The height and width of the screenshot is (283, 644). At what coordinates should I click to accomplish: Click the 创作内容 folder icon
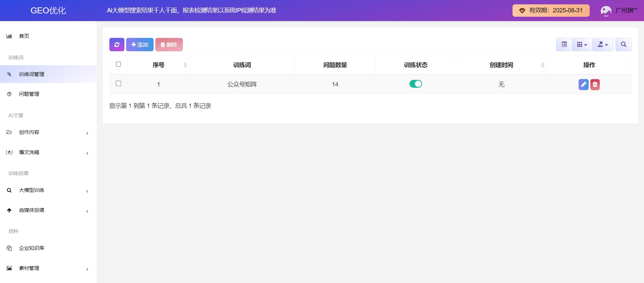[9, 132]
